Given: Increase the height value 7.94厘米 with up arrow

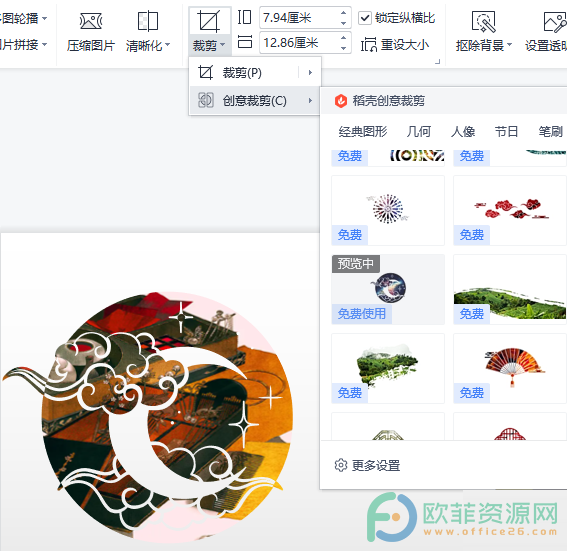Looking at the screenshot, I should (x=343, y=13).
